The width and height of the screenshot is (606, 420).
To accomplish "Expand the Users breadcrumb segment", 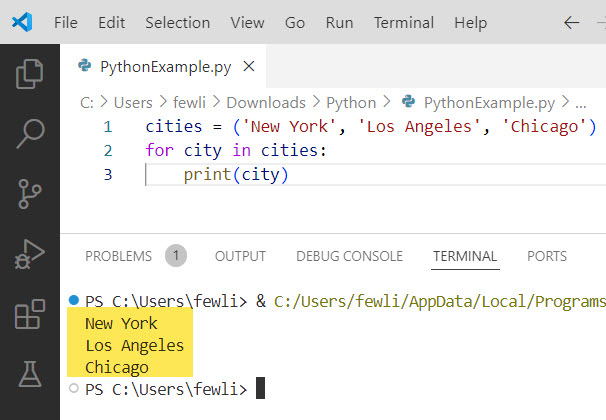I will coord(133,103).
